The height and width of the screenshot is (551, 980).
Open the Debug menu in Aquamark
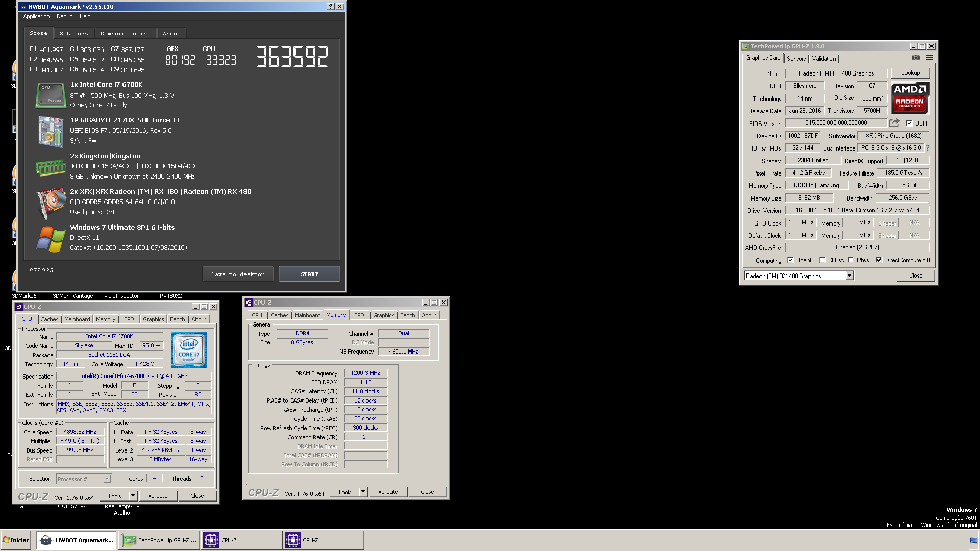pyautogui.click(x=65, y=16)
